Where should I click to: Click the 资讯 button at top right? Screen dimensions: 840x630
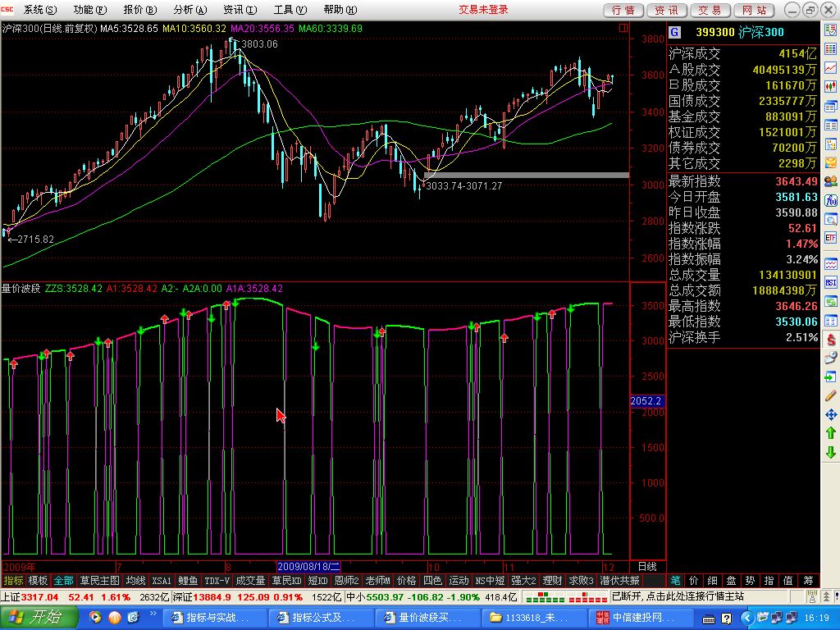point(666,10)
